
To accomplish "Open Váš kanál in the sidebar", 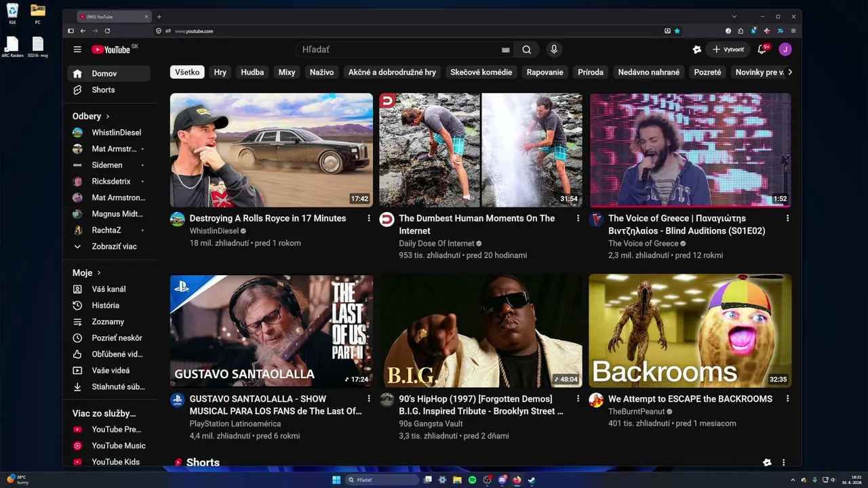I will [x=108, y=289].
